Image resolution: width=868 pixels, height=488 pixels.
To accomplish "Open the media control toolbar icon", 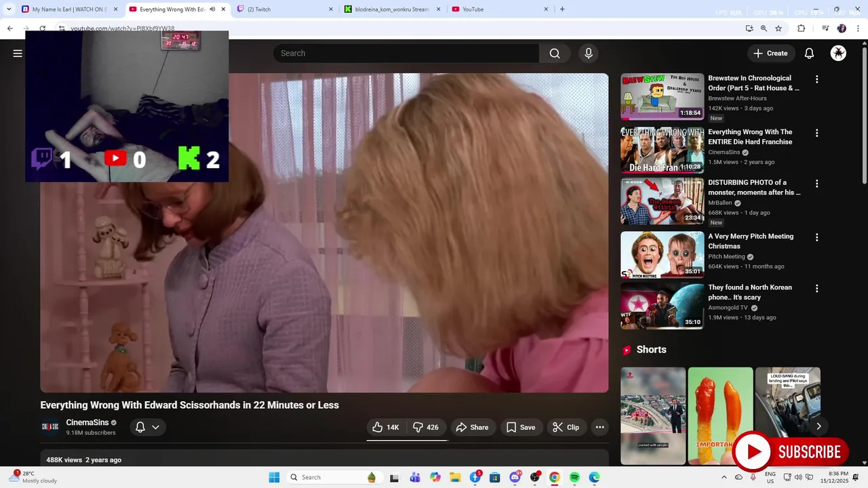I will (x=825, y=28).
